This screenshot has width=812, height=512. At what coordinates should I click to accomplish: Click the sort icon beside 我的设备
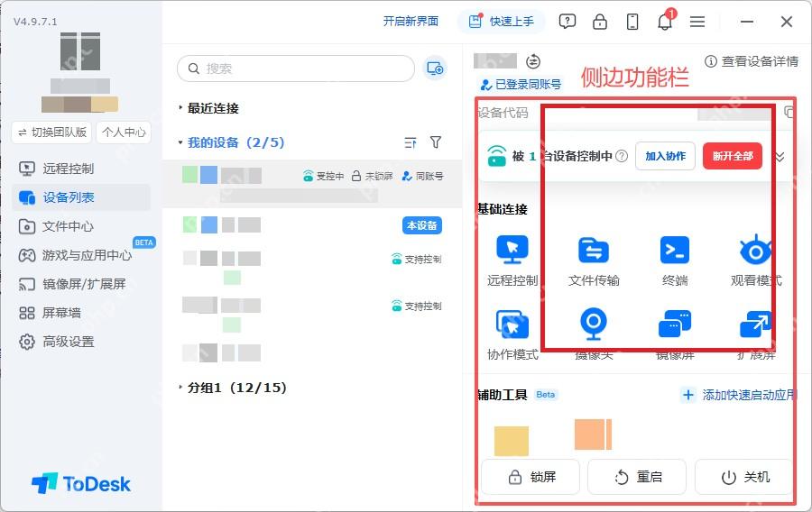[x=411, y=142]
